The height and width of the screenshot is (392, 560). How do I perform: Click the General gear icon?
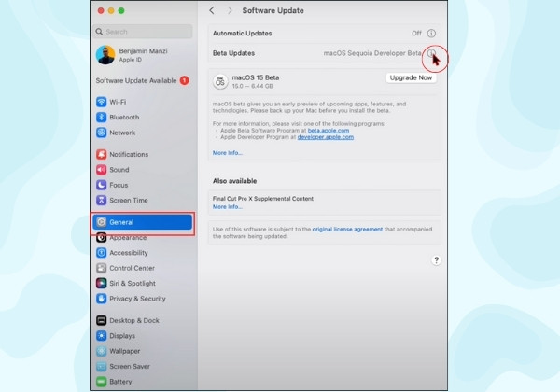coord(102,222)
